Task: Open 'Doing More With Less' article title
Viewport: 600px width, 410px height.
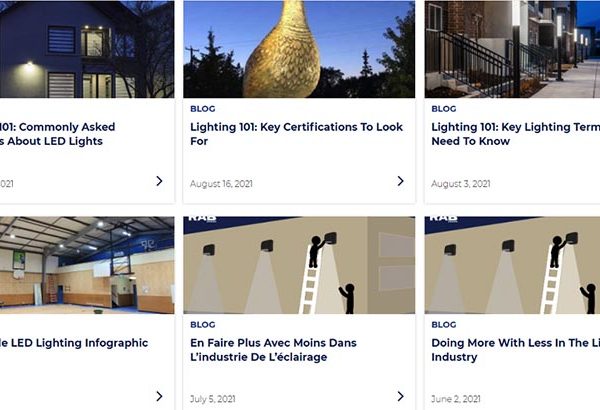Action: 515,350
